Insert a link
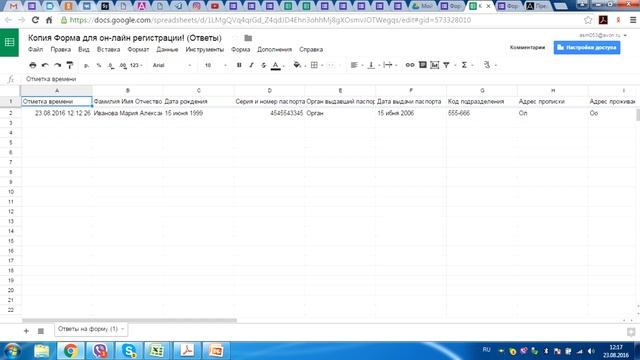Viewport: 640px width, 360px height. [x=410, y=65]
